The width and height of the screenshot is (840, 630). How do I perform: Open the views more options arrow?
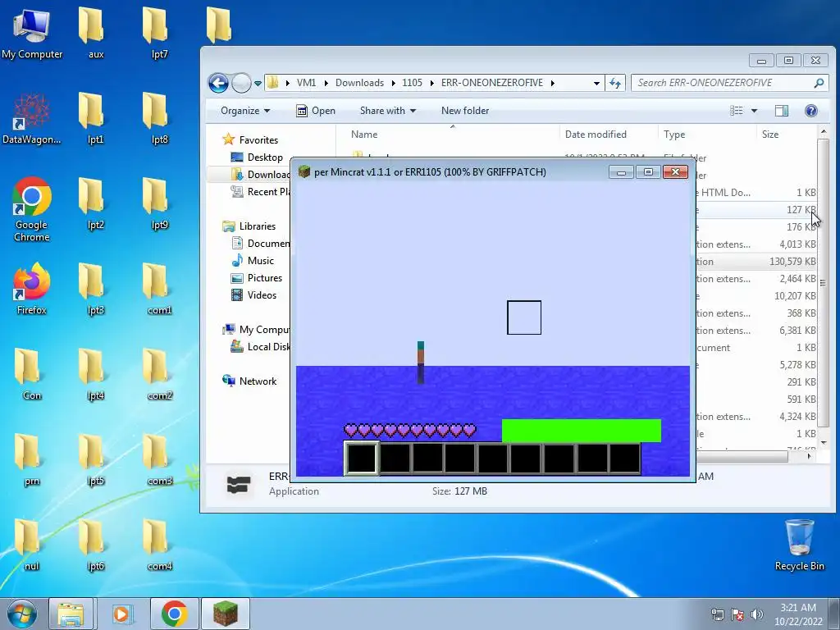click(x=754, y=111)
